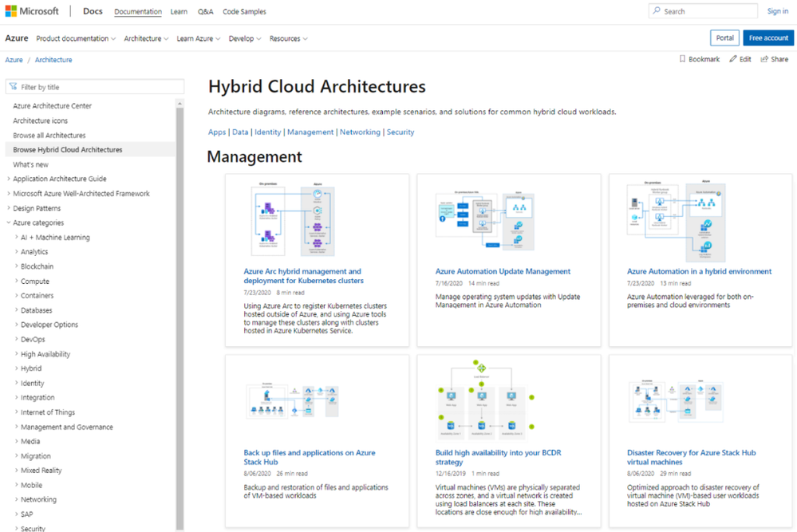797x532 pixels.
Task: Click the Bookmark icon
Action: pos(682,59)
